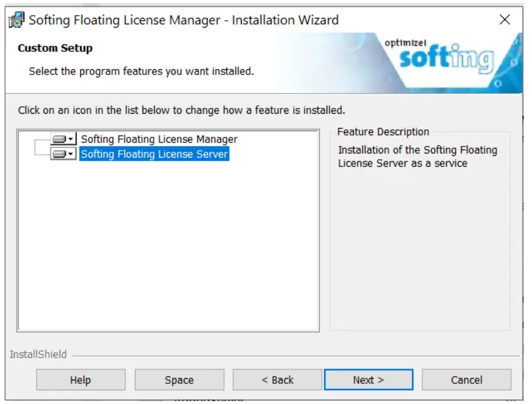Cancel the installation wizard

point(467,380)
